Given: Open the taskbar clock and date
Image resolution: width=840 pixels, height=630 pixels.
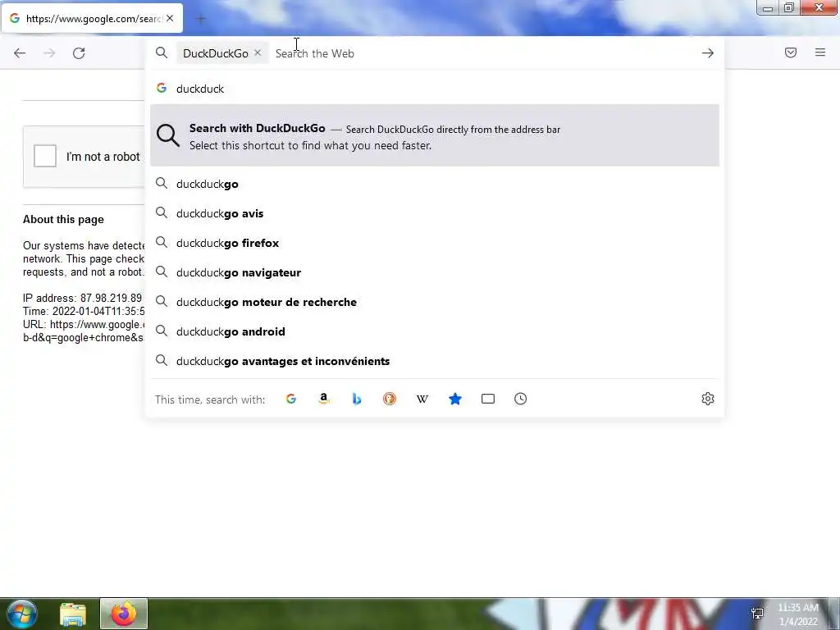Looking at the screenshot, I should [x=798, y=614].
